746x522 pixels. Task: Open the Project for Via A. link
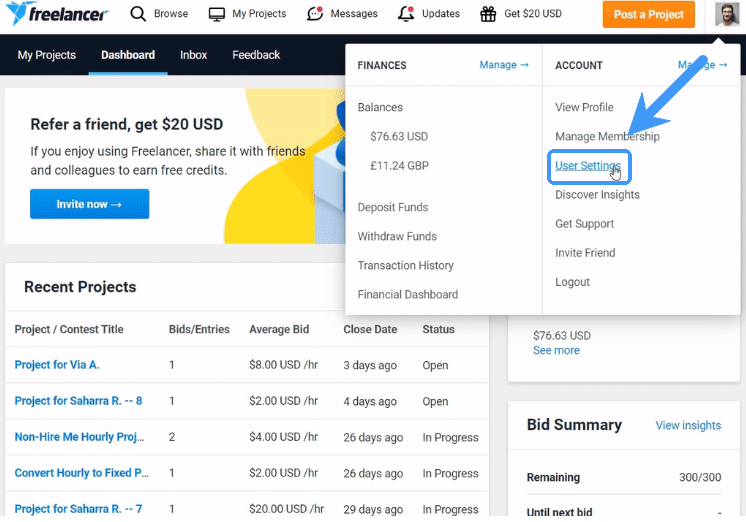(57, 365)
